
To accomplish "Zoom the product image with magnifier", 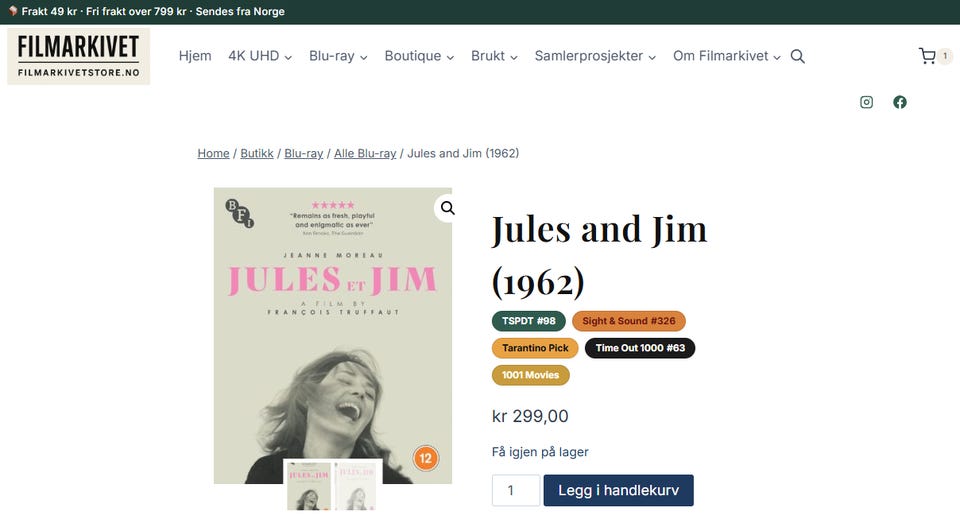I will (448, 208).
